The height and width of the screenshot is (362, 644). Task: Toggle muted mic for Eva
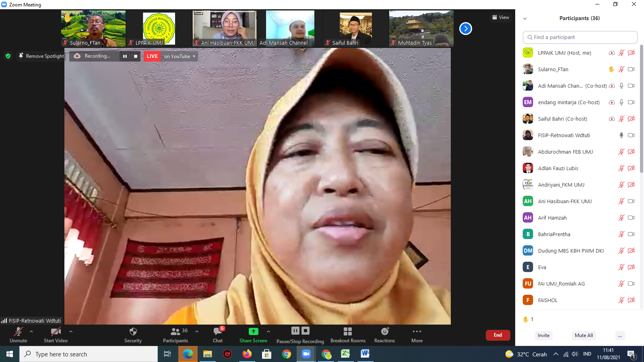coord(621,267)
